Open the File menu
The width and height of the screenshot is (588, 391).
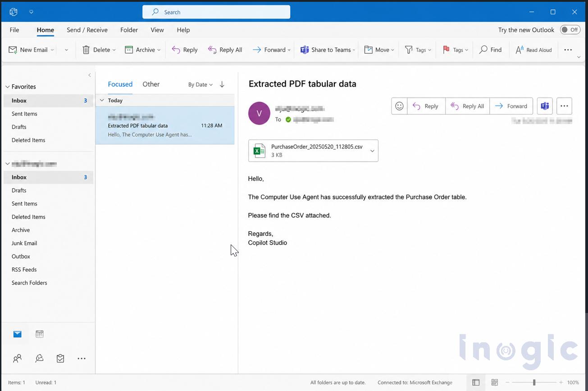[14, 30]
